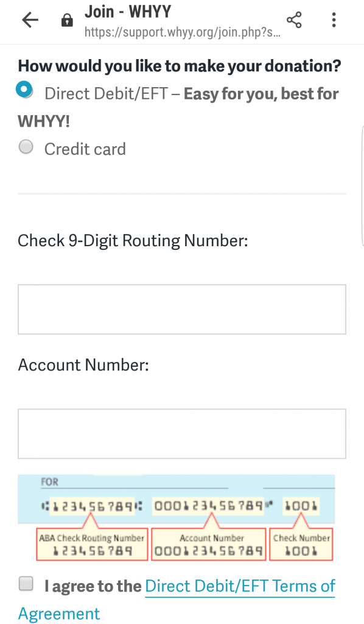Select the Credit card radio button

pos(26,147)
